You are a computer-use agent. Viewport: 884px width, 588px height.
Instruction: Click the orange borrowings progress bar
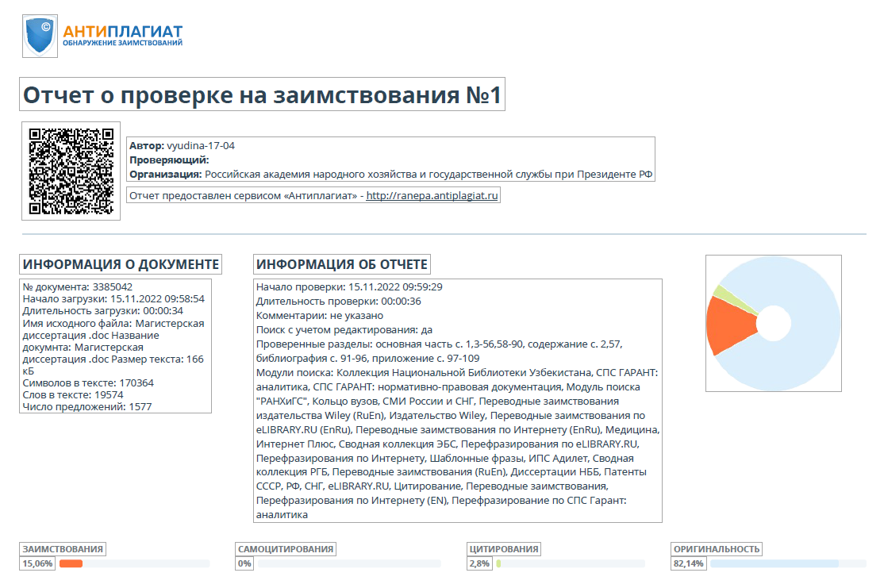[71, 563]
